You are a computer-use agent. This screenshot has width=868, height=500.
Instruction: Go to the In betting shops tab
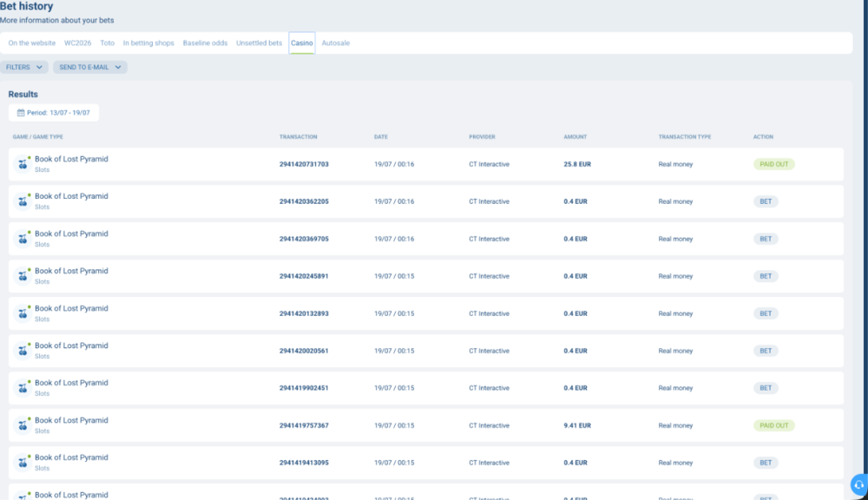coord(148,43)
